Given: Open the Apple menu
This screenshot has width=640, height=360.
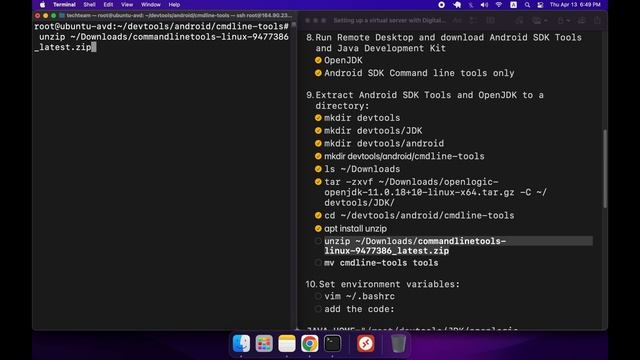Looking at the screenshot, I should click(42, 5).
